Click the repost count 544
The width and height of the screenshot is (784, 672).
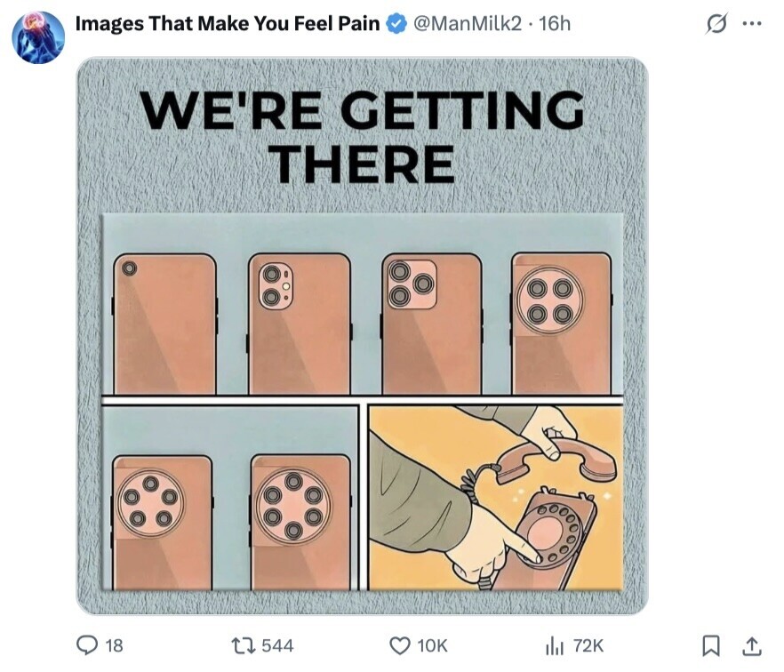[277, 646]
